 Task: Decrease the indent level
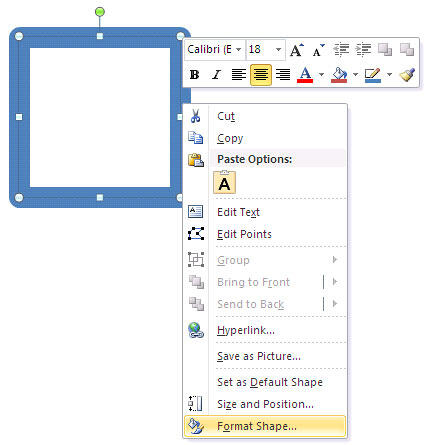341,50
